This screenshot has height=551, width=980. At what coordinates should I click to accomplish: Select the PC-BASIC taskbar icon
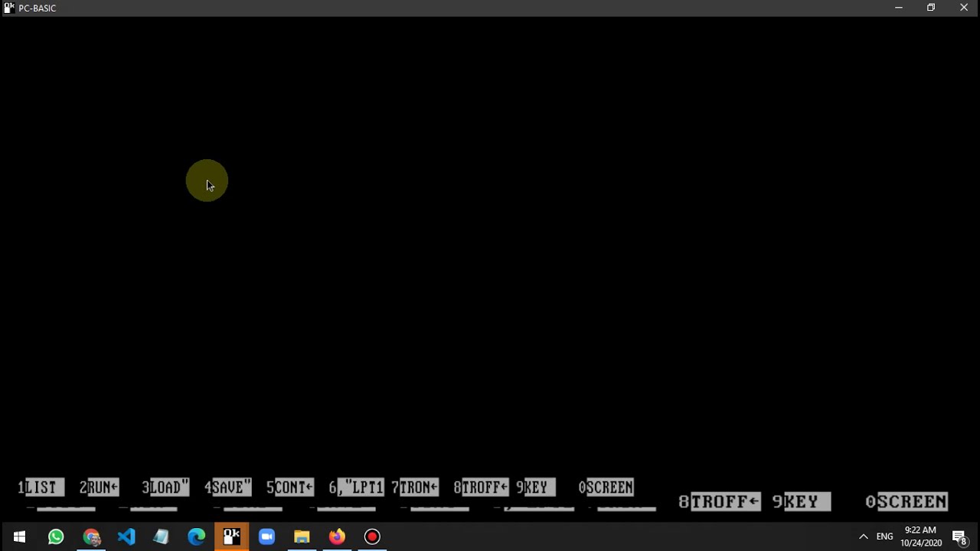[x=232, y=536]
